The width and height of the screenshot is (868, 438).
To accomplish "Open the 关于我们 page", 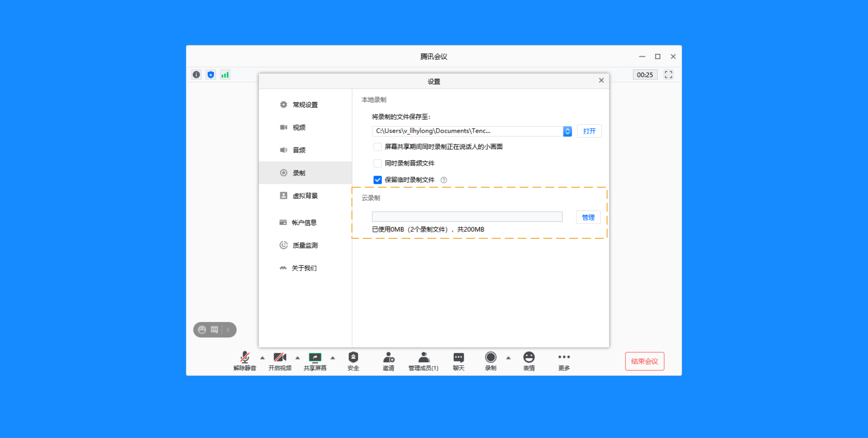I will click(306, 268).
